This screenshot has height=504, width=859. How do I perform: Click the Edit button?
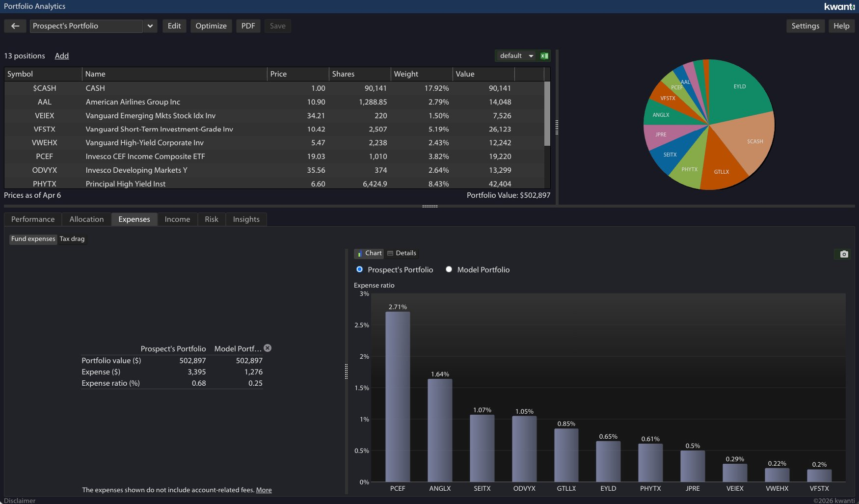pos(174,26)
